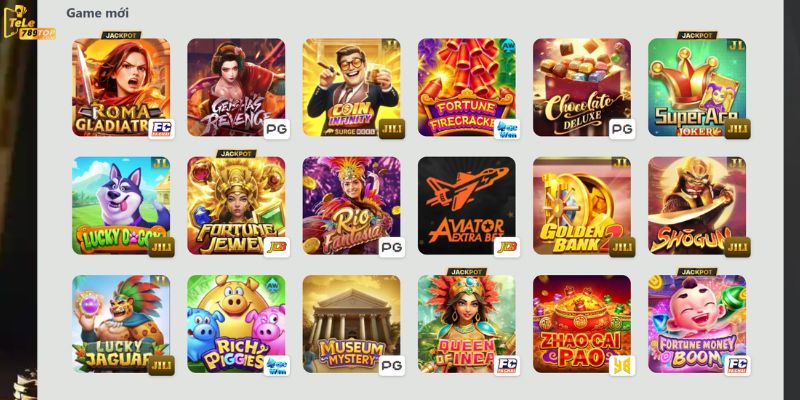Open the Roma Gladiatrix game tile
The height and width of the screenshot is (400, 800).
[121, 87]
